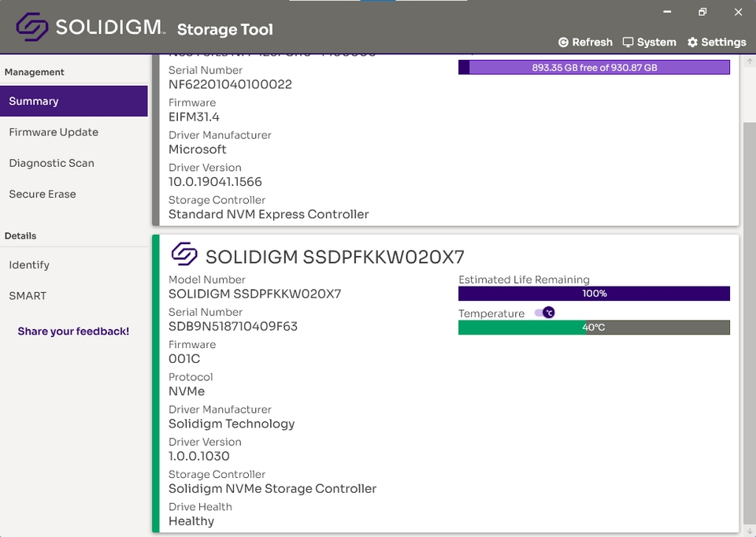Click firmware value 001C
This screenshot has width=756, height=537.
184,358
